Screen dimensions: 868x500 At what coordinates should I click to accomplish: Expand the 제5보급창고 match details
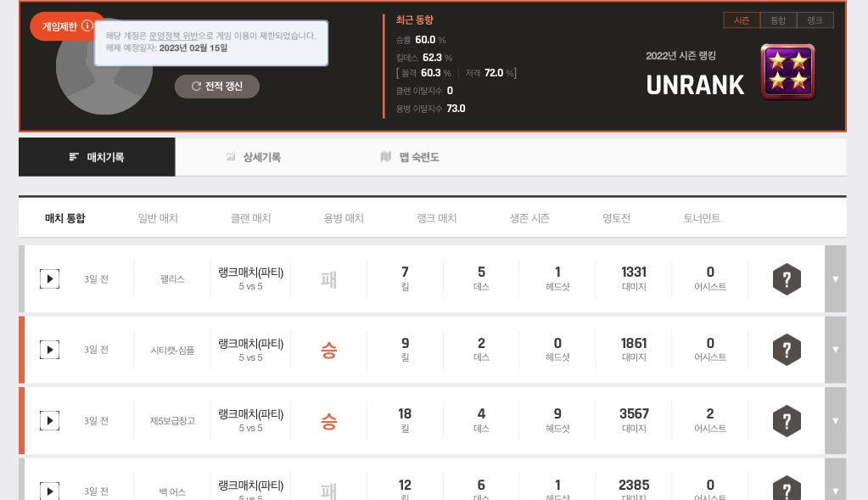(x=835, y=420)
